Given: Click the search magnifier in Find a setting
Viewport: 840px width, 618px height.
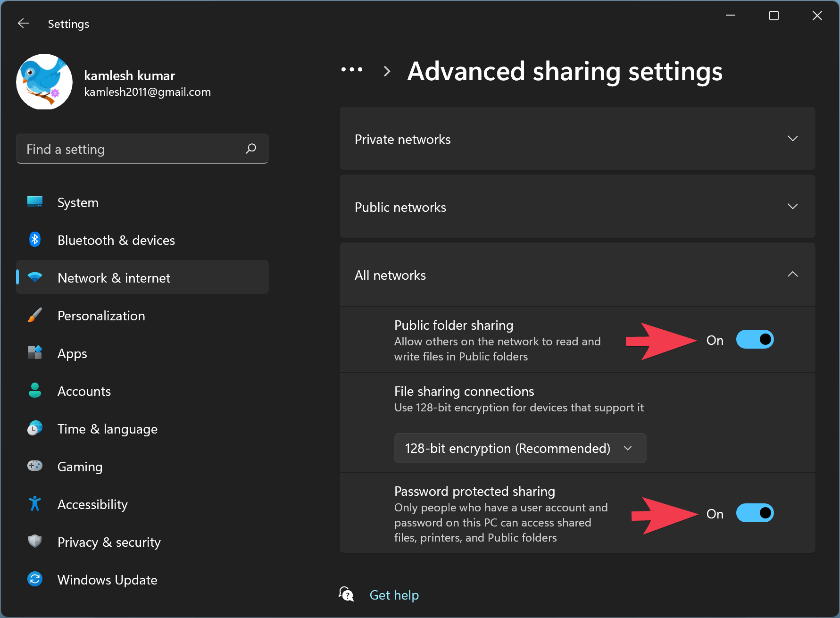Looking at the screenshot, I should (x=251, y=149).
